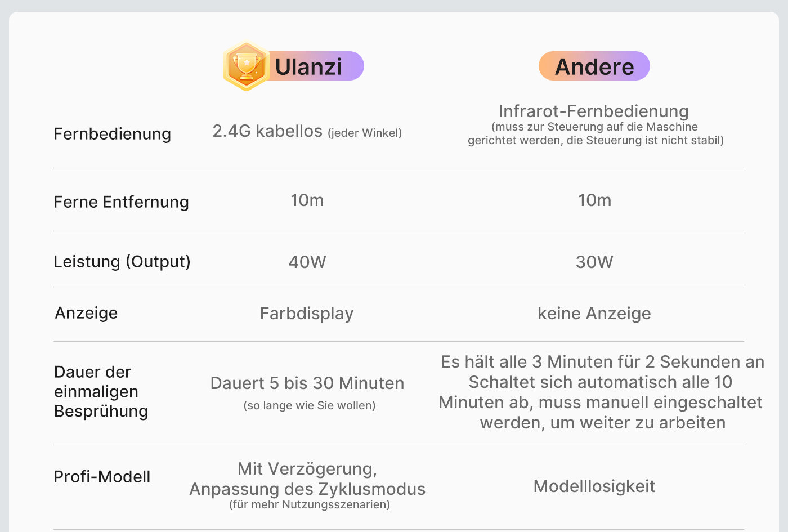Click the 2.4G kabellos text

click(267, 131)
